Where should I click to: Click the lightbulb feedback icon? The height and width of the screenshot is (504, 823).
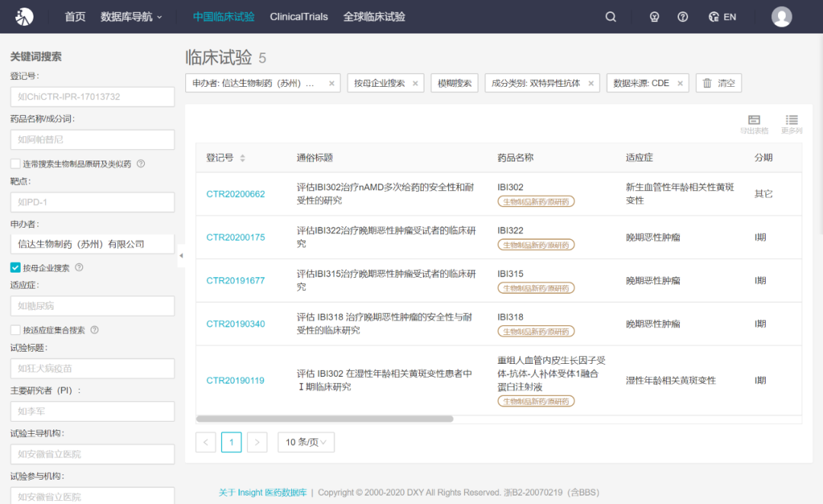654,17
